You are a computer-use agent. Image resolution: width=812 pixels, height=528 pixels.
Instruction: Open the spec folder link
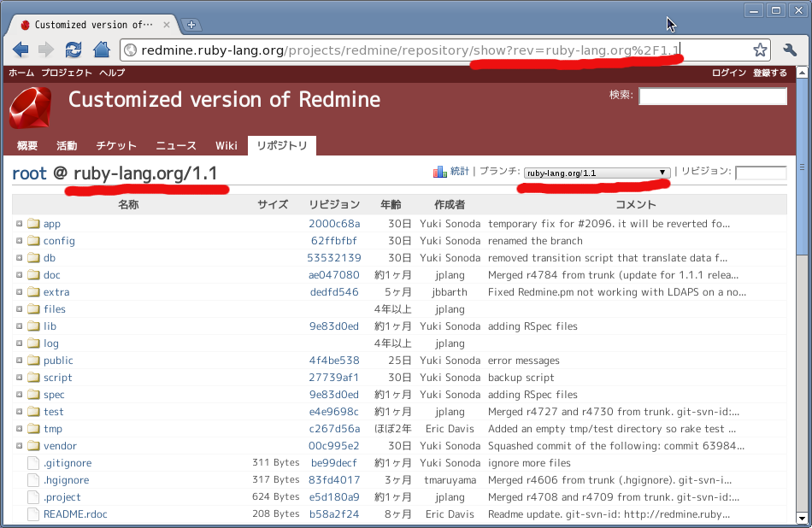click(54, 395)
